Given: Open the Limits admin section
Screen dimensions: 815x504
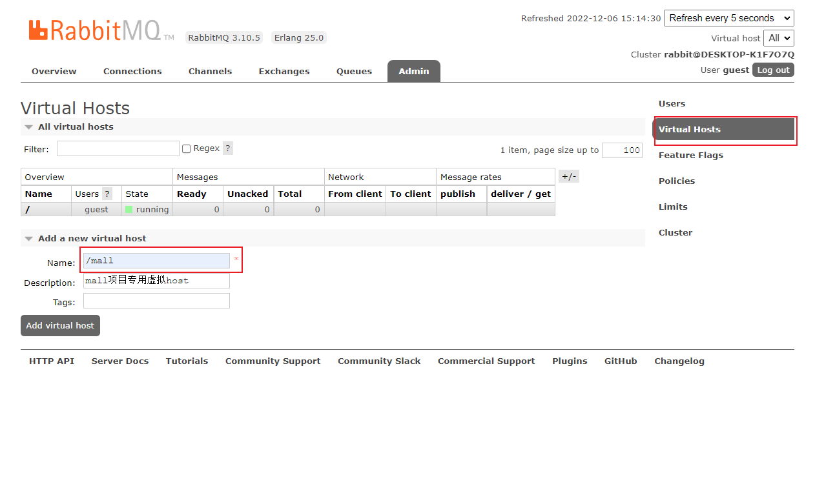Looking at the screenshot, I should click(x=673, y=207).
